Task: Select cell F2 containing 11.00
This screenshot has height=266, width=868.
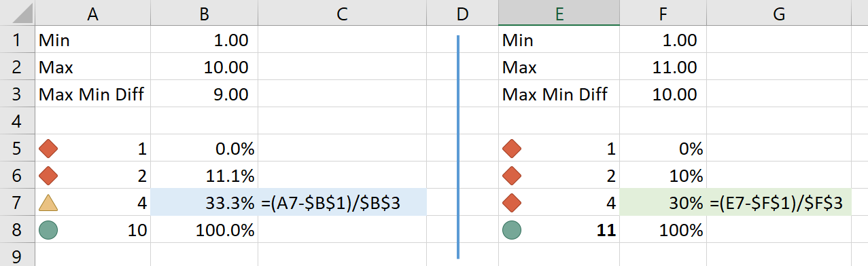Action: (663, 67)
